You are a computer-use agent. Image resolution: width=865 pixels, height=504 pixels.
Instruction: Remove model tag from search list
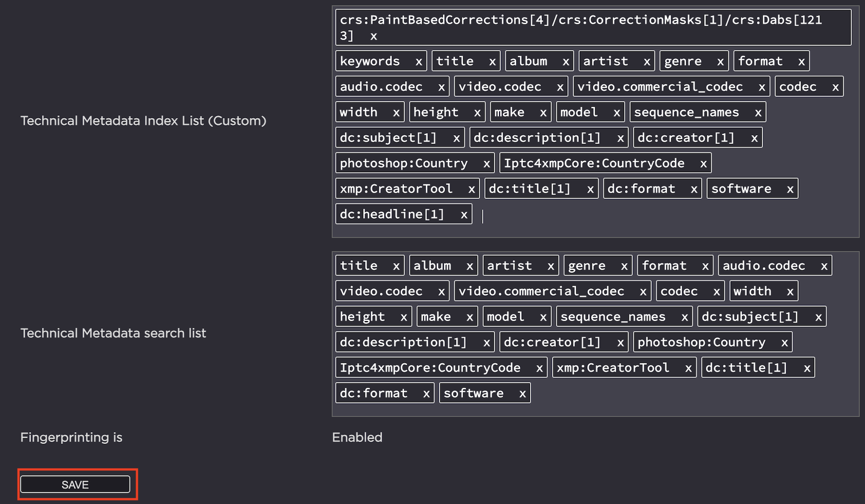click(543, 318)
